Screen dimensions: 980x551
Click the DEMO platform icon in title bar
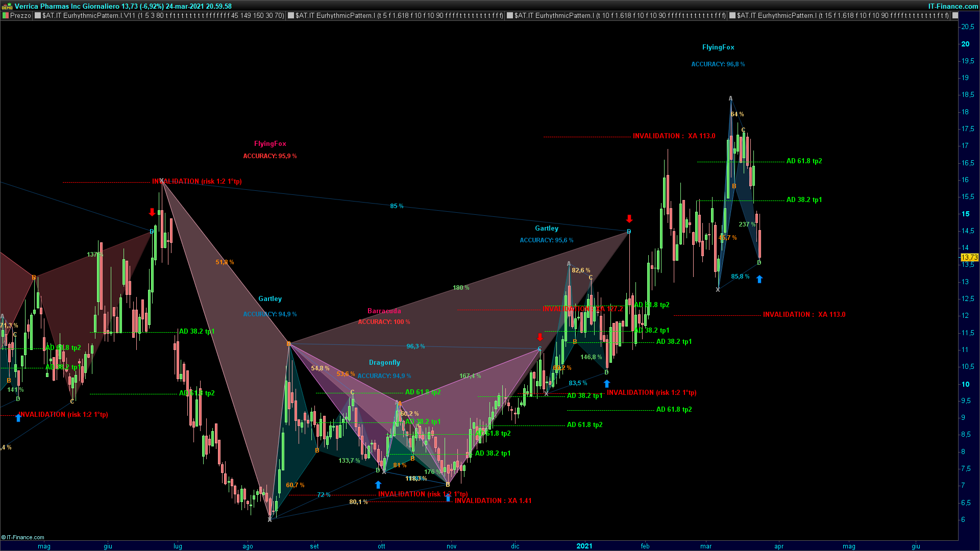tap(7, 7)
